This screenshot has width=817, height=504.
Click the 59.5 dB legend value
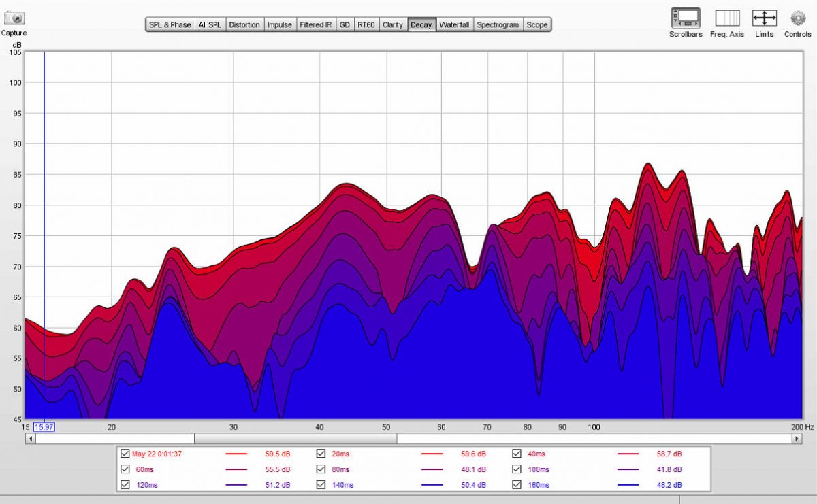(x=277, y=454)
